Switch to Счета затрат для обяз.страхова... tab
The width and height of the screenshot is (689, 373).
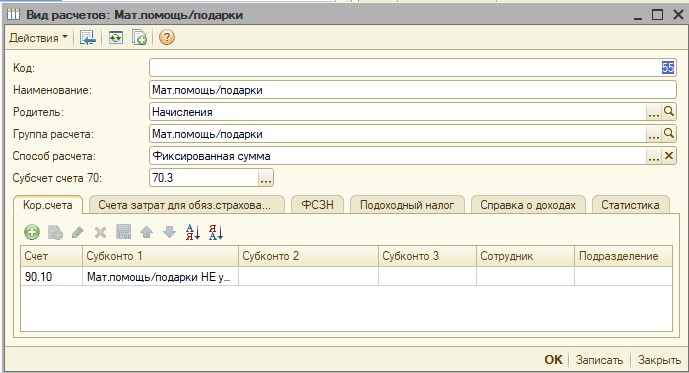coord(187,205)
